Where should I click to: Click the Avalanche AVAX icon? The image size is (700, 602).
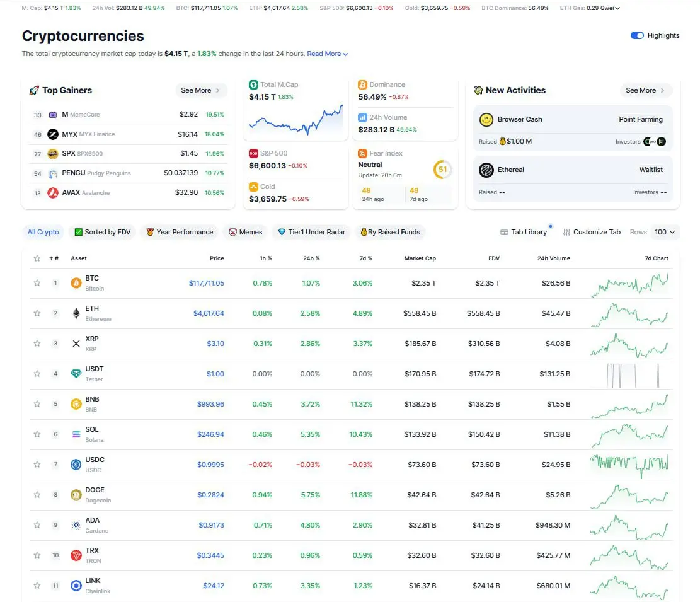53,193
